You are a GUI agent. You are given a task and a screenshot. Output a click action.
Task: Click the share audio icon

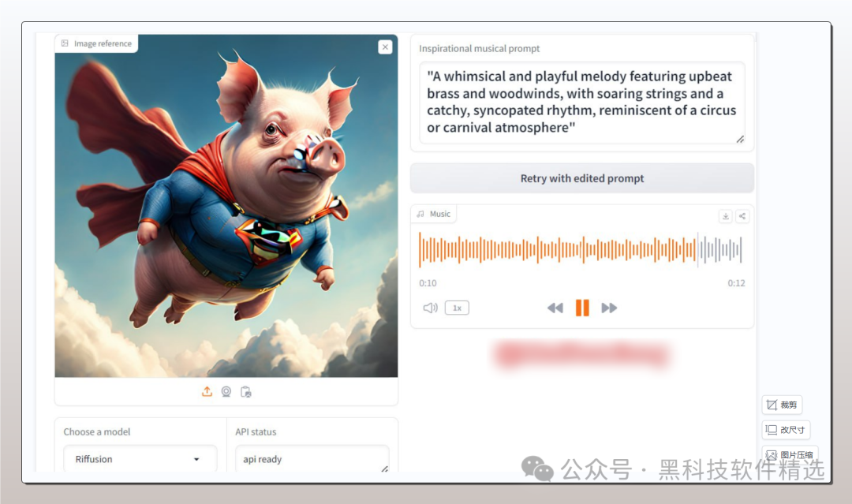(x=742, y=216)
